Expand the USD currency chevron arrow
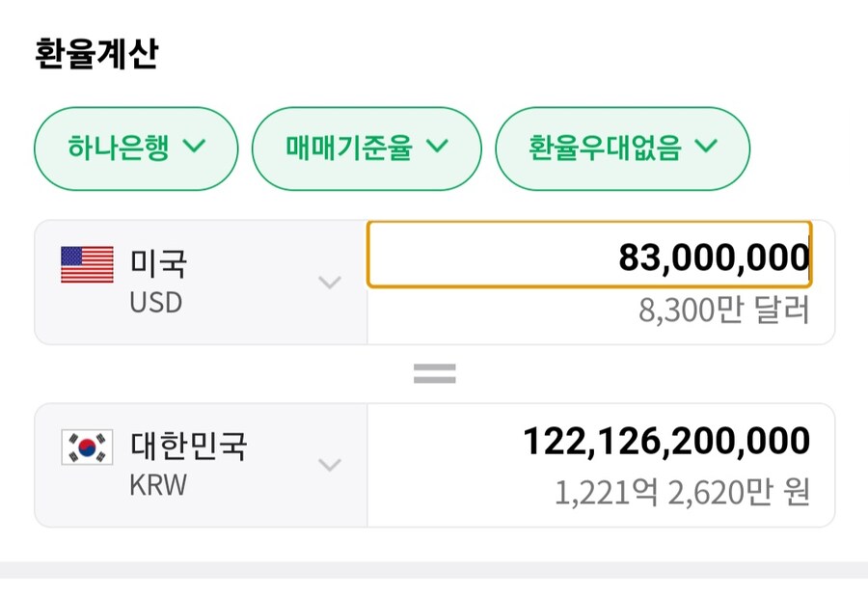This screenshot has height=596, width=868. coord(330,283)
